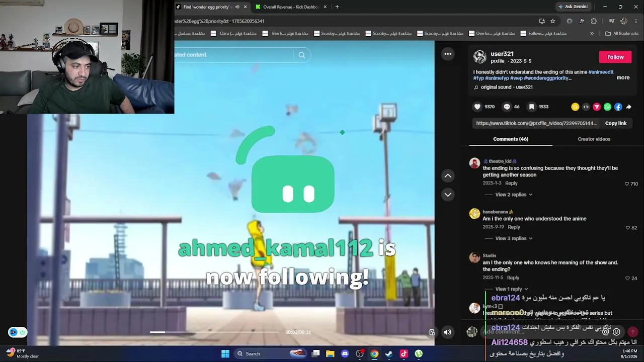Switch to the Comments (46) tab
Viewport: 644px width, 362px height.
coord(511,139)
